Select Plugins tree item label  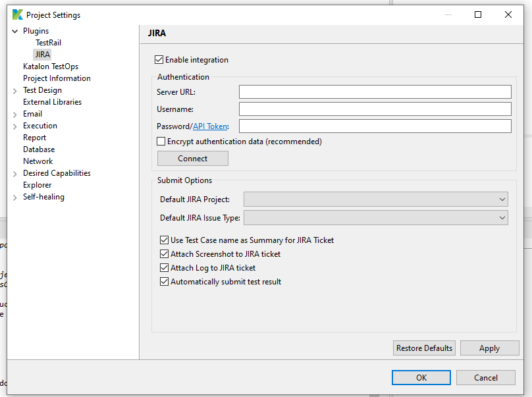click(x=36, y=31)
